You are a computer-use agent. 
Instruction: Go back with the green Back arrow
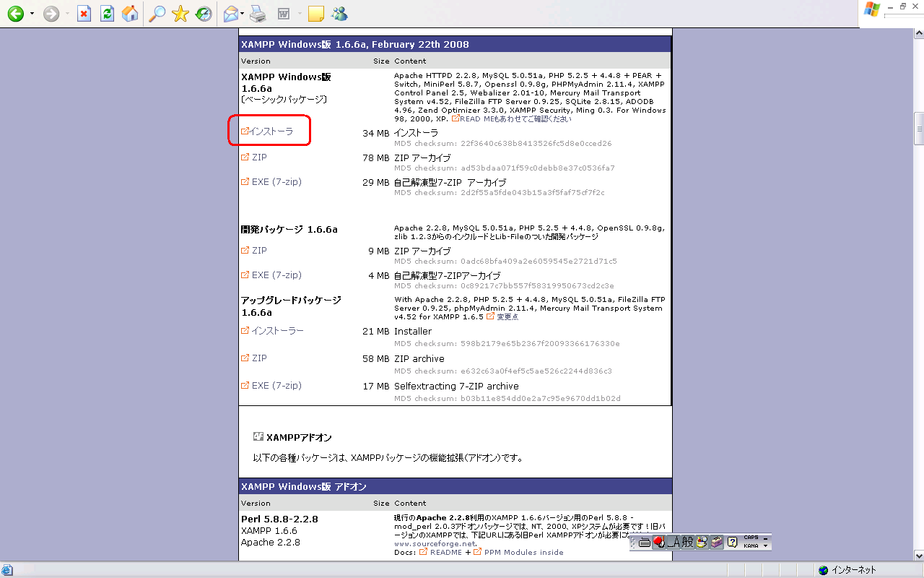tap(15, 14)
